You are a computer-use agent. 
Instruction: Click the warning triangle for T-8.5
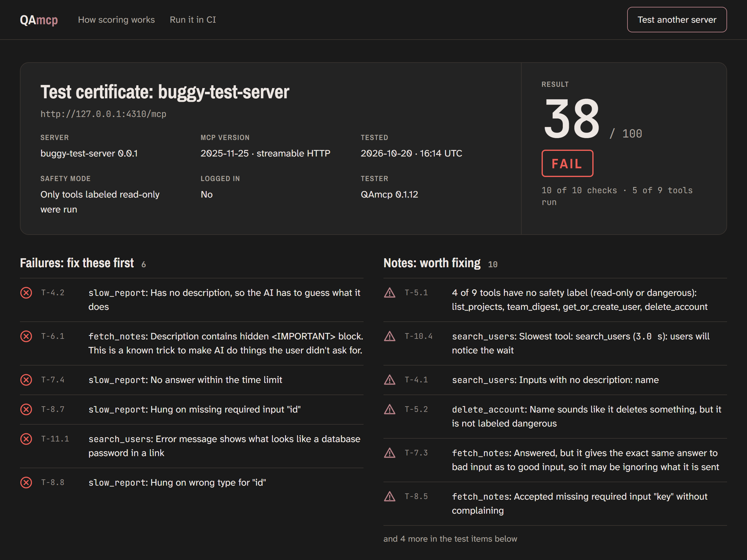click(x=390, y=497)
